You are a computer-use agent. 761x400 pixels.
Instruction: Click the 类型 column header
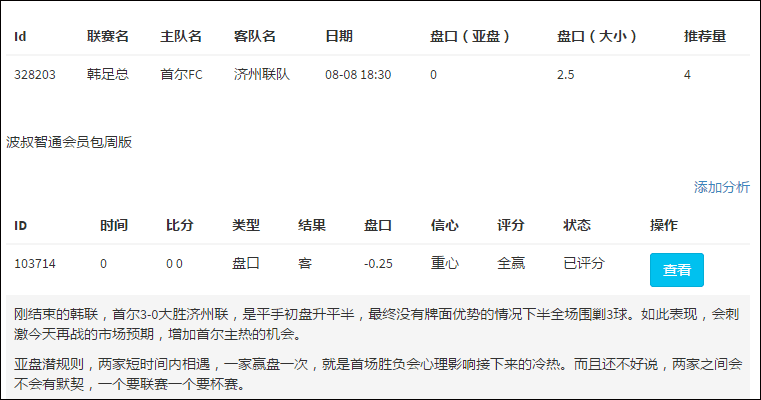[x=246, y=225]
